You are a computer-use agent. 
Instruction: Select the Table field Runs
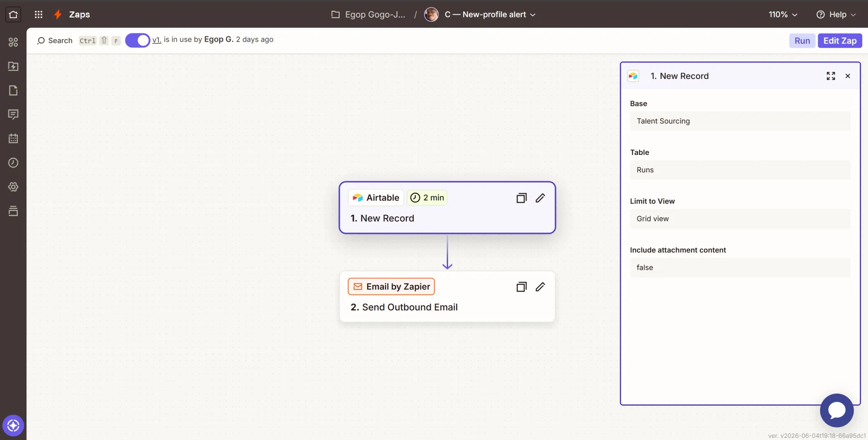click(740, 170)
